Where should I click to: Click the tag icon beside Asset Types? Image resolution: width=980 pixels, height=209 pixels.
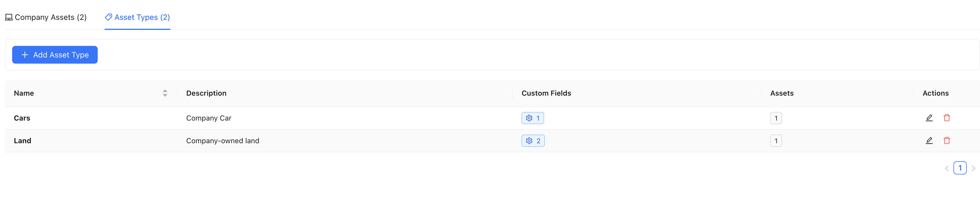pos(108,17)
